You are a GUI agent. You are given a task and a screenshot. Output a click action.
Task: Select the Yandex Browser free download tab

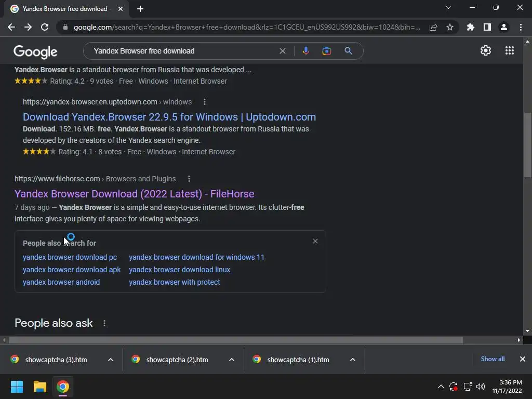pos(66,9)
